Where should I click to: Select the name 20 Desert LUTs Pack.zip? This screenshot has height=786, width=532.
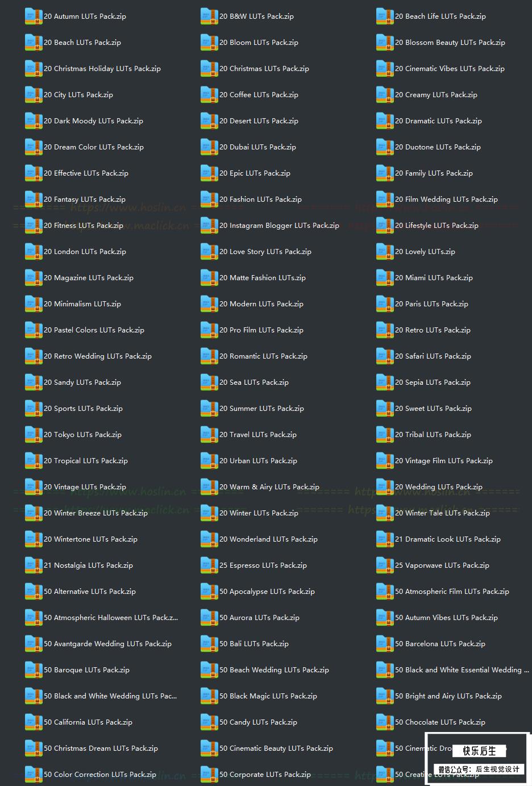point(259,121)
